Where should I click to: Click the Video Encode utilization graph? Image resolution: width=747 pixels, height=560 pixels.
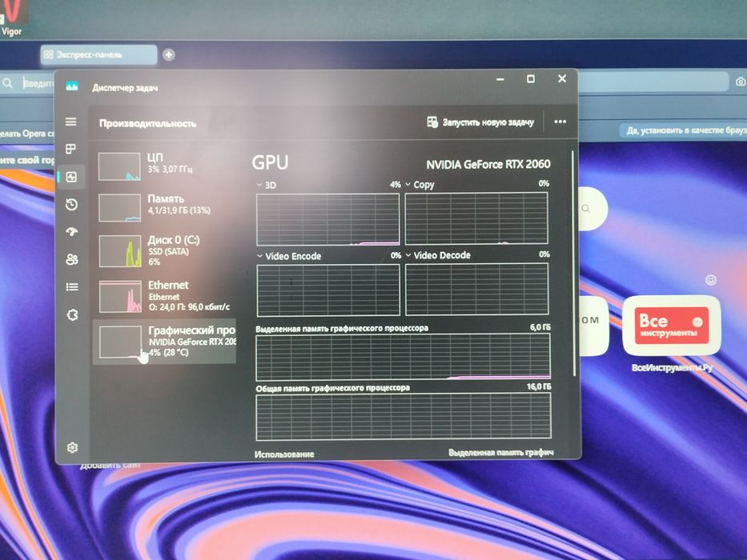pos(328,290)
